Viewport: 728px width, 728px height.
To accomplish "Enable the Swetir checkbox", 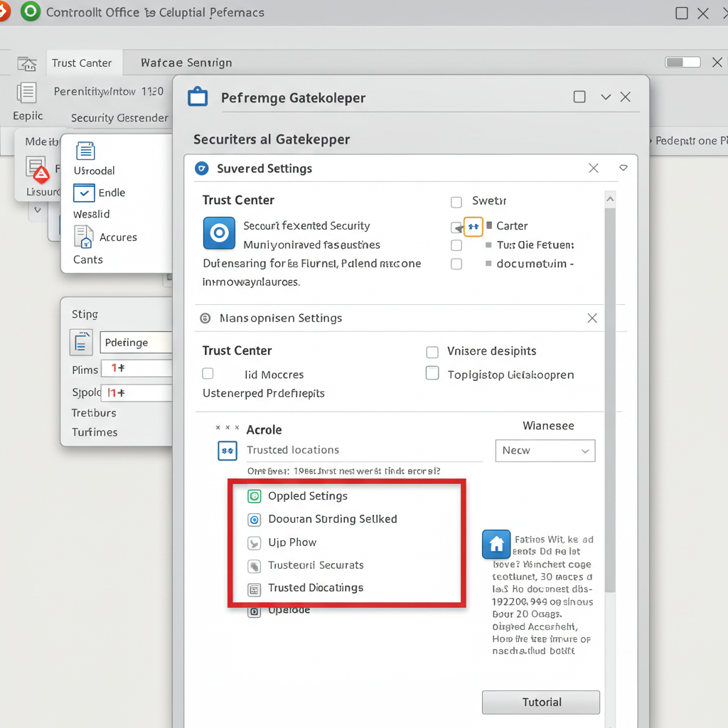I will pyautogui.click(x=456, y=203).
